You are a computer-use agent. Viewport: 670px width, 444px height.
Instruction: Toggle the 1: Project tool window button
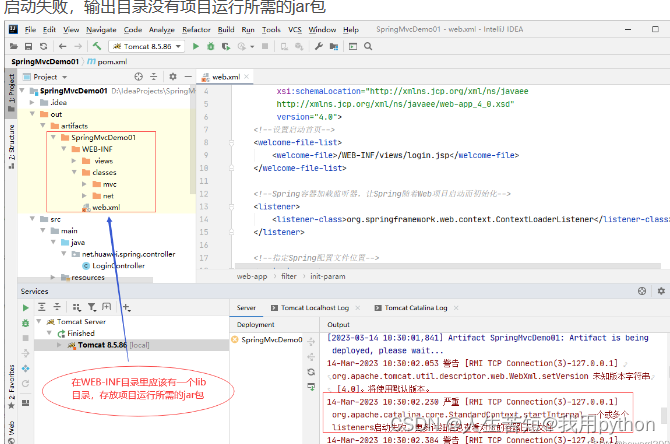(x=11, y=93)
